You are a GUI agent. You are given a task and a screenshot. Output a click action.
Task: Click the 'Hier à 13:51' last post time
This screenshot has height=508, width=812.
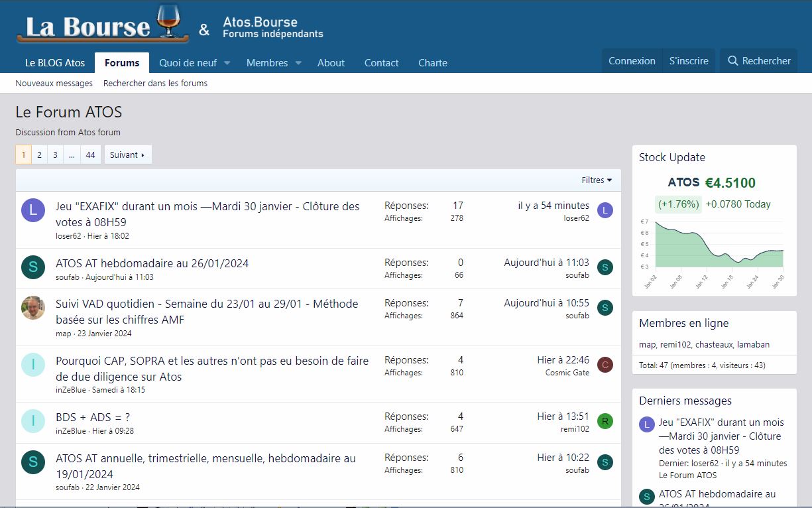[x=563, y=416]
